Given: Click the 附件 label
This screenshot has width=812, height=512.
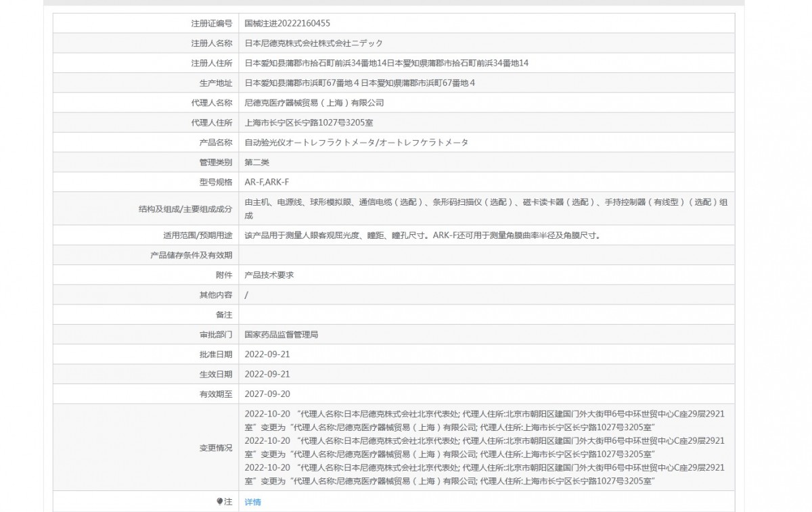Looking at the screenshot, I should click(x=224, y=275).
